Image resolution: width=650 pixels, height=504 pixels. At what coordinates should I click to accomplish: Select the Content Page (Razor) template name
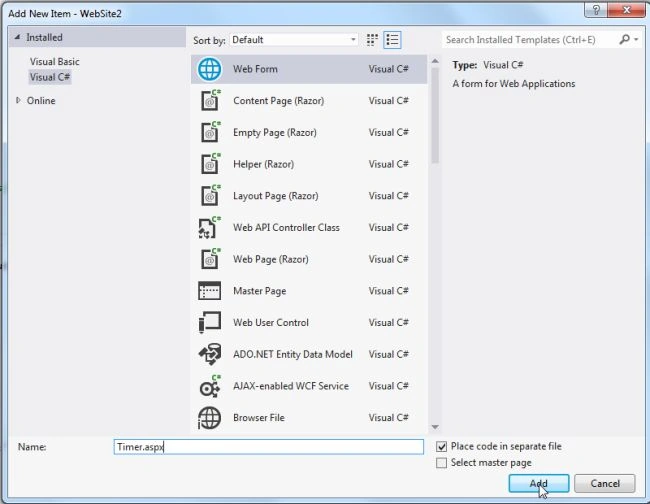[x=279, y=101]
